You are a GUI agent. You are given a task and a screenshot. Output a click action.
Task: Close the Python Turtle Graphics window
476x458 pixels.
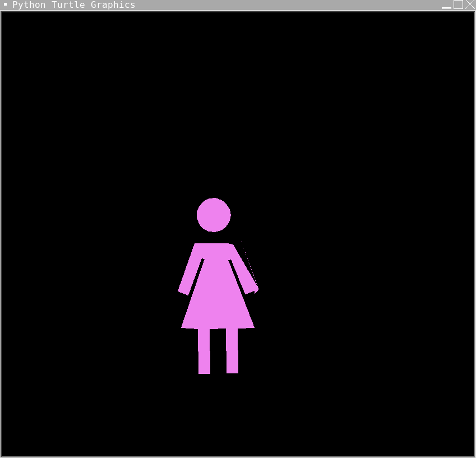click(470, 4)
